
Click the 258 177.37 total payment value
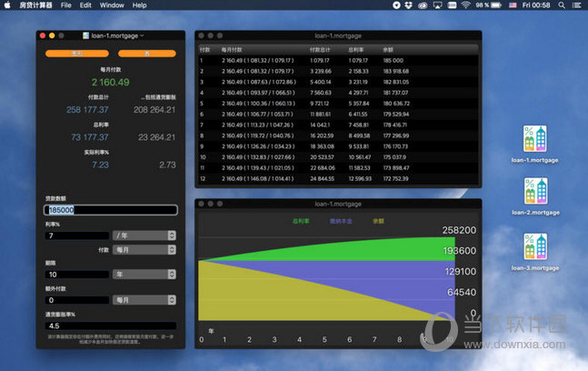pyautogui.click(x=87, y=110)
